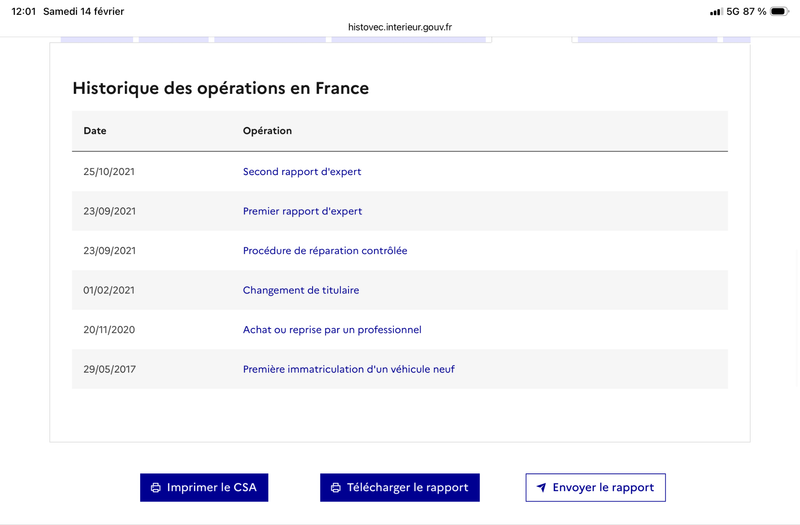
Task: Open Changement de titulaire entry
Action: [x=301, y=290]
